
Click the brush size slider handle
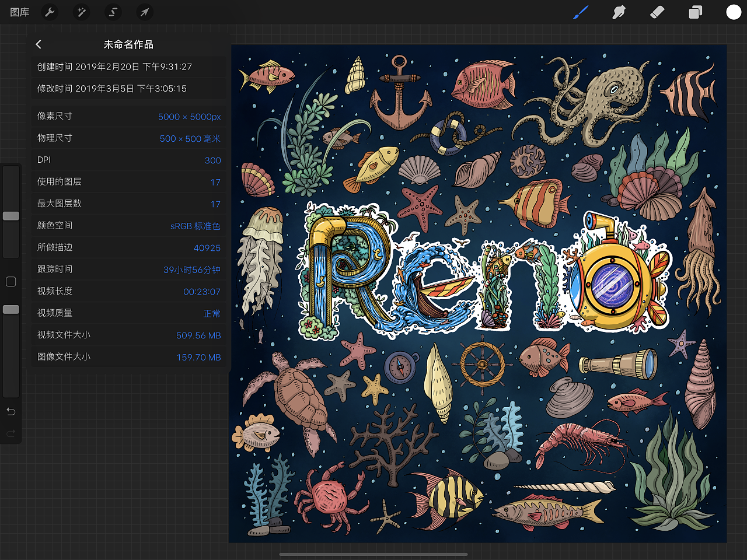[x=11, y=216]
